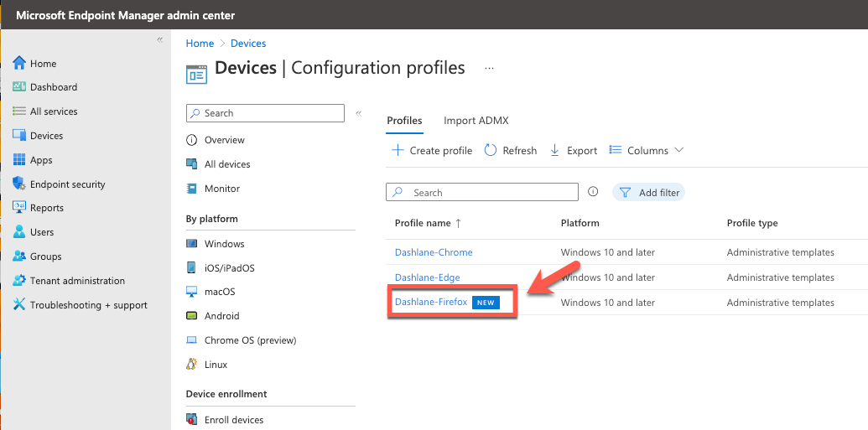Click the All services list icon
Image resolution: width=868 pixels, height=430 pixels.
pyautogui.click(x=19, y=111)
